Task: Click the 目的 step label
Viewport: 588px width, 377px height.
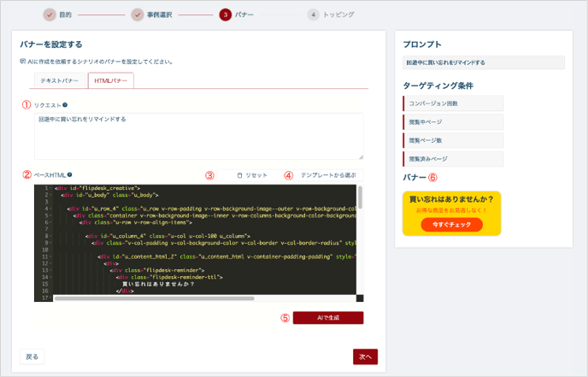Action: coord(65,15)
